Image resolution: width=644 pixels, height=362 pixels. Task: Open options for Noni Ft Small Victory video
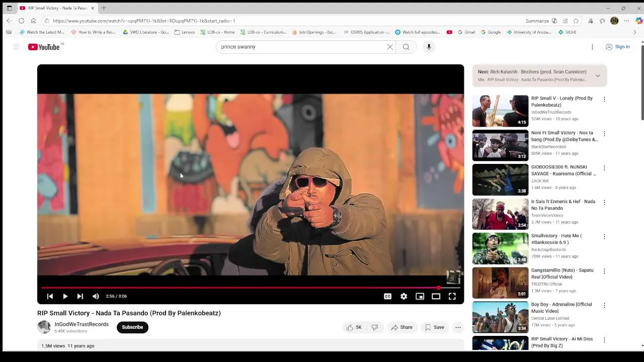[x=604, y=134]
